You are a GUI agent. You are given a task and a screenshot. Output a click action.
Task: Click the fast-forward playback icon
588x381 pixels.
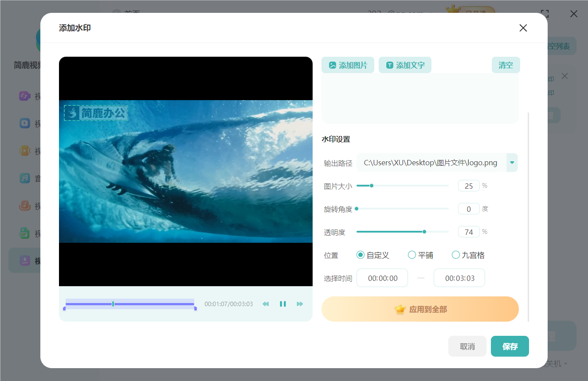click(x=300, y=304)
